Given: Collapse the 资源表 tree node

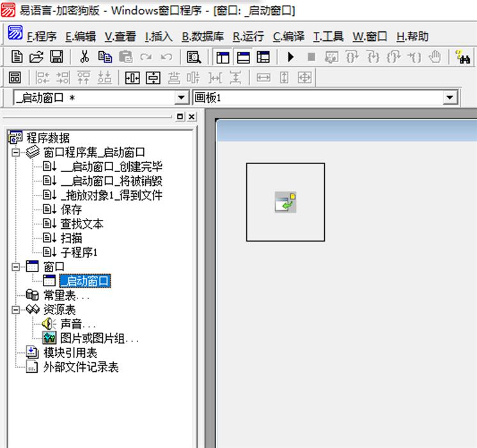Looking at the screenshot, I should tap(15, 310).
